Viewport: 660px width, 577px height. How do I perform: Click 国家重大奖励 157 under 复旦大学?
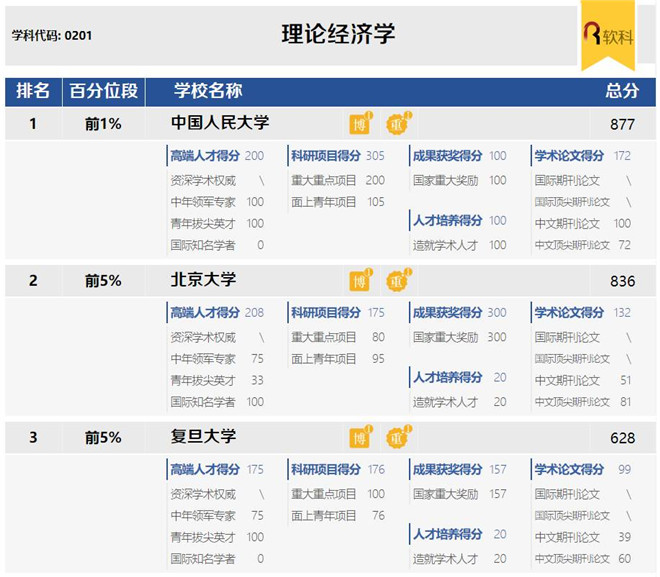pyautogui.click(x=459, y=494)
